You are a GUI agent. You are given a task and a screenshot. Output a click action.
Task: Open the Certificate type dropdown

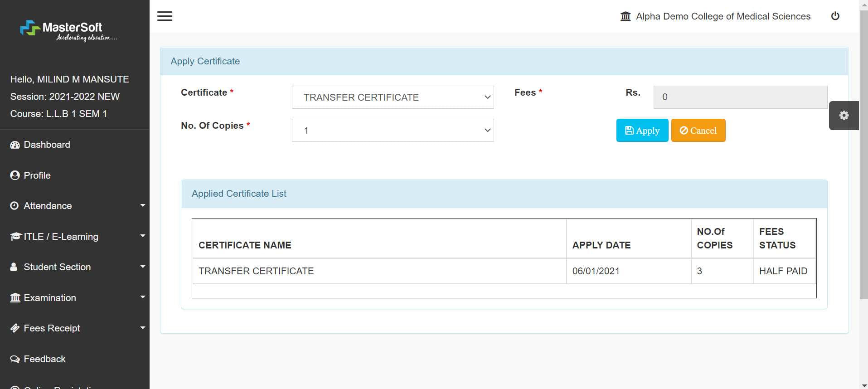pos(393,97)
